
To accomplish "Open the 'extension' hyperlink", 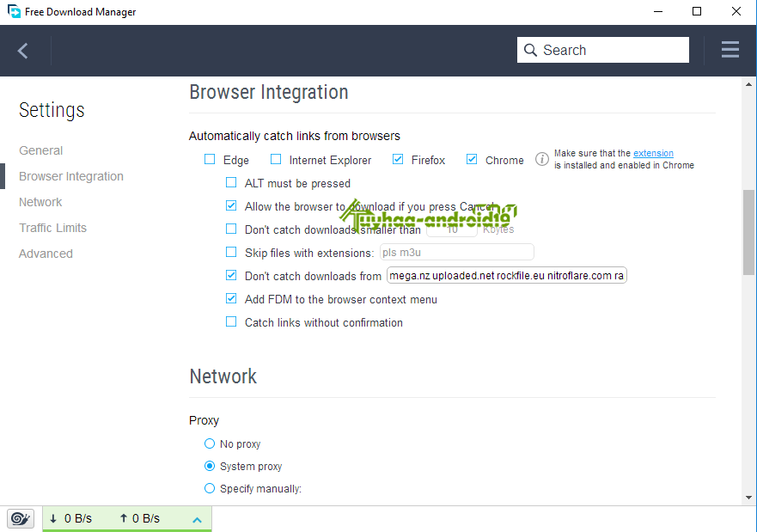I will (653, 153).
